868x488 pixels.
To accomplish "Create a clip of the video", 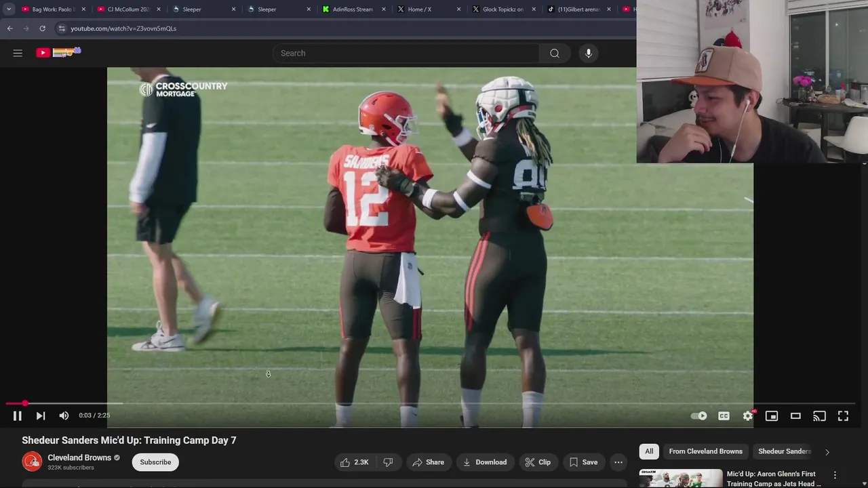I will tap(537, 462).
